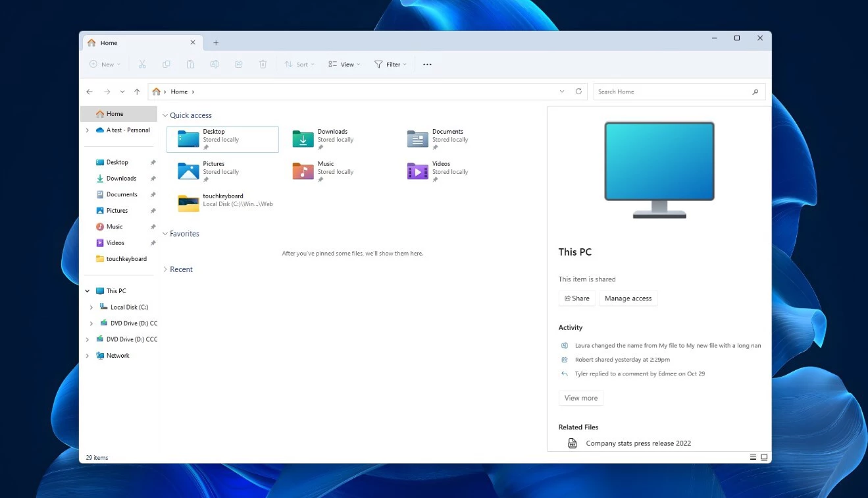This screenshot has width=868, height=498.
Task: Add a new tab with plus icon
Action: point(216,43)
